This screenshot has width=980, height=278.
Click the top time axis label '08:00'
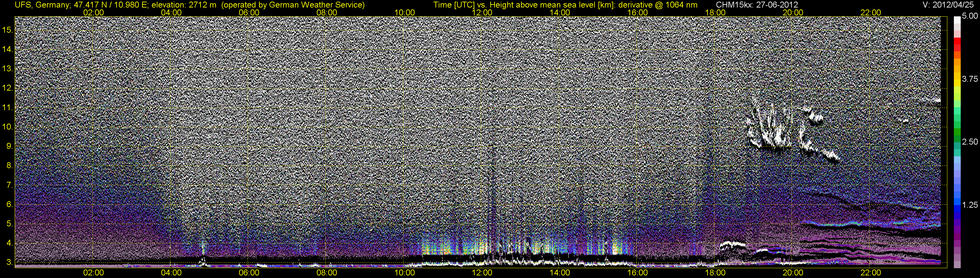pyautogui.click(x=327, y=12)
